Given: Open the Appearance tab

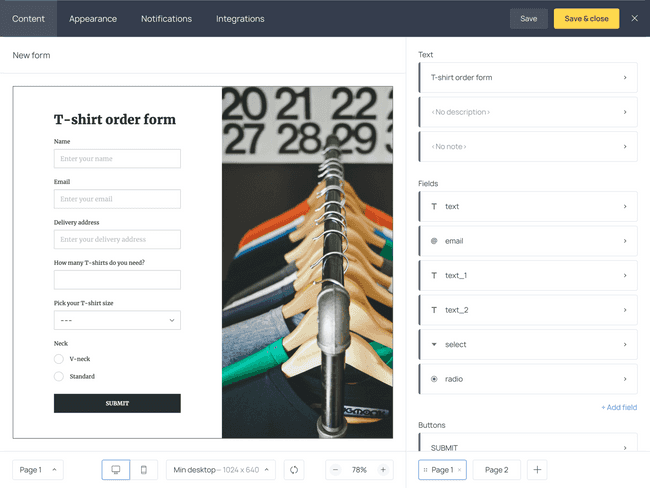Looking at the screenshot, I should (93, 19).
